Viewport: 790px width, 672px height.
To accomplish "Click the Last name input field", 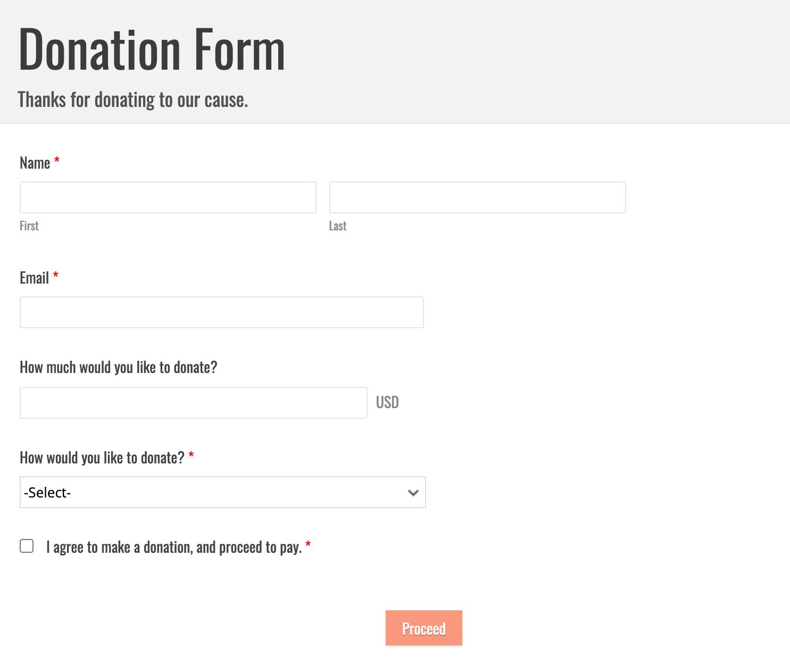I will [477, 197].
